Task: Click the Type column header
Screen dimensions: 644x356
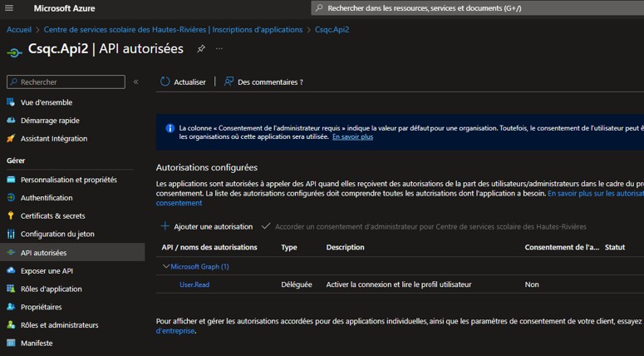Action: click(x=289, y=247)
